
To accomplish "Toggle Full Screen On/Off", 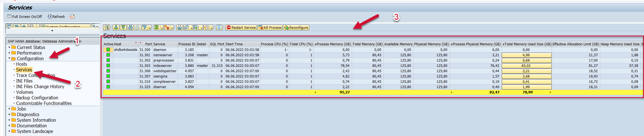I will coord(25,17).
